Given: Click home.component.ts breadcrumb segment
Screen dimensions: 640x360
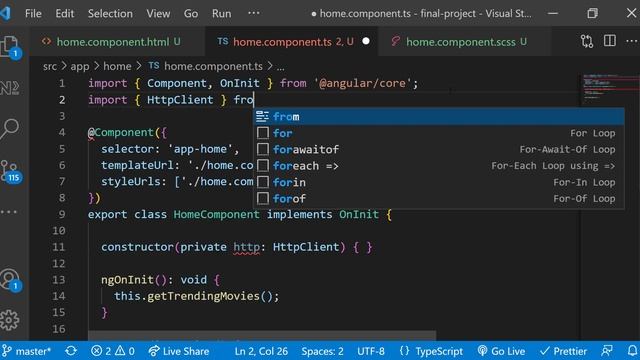Looking at the screenshot, I should (x=206, y=66).
